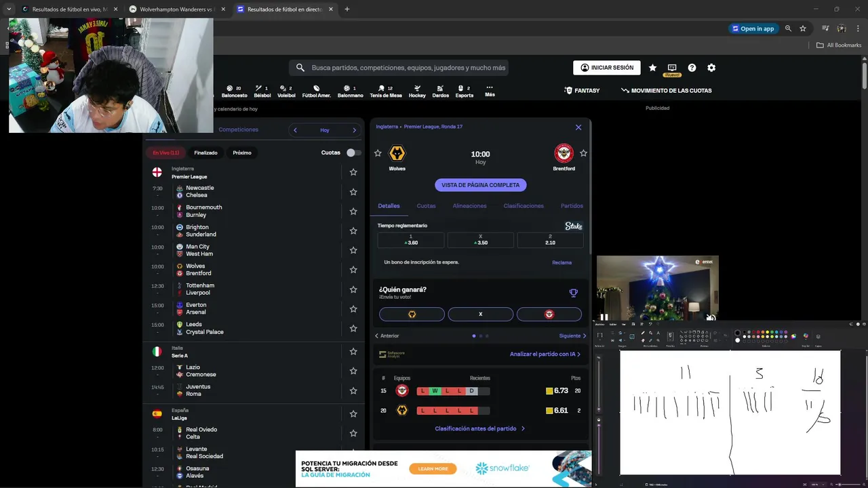The width and height of the screenshot is (868, 488).
Task: Click LEARN MORE on Snowflake ad
Action: click(433, 469)
